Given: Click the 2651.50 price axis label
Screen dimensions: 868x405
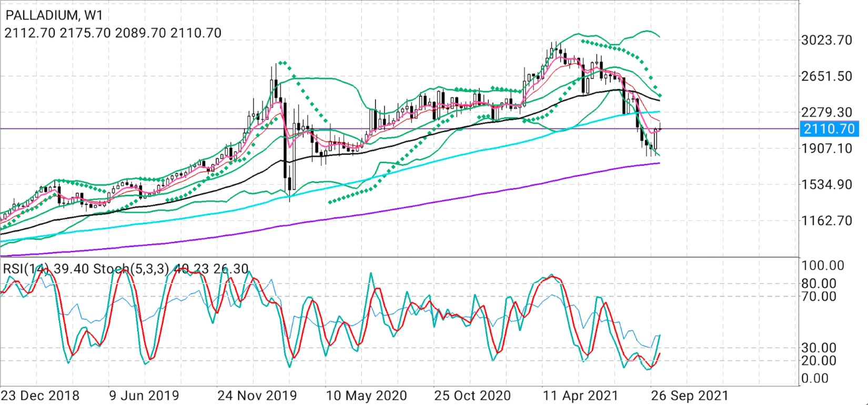Looking at the screenshot, I should [826, 76].
